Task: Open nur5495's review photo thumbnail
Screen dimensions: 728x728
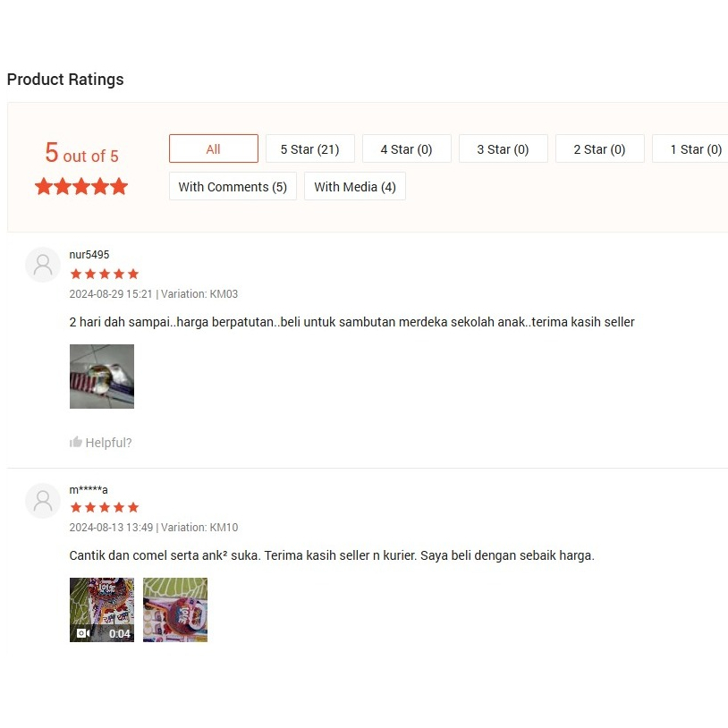Action: point(102,377)
